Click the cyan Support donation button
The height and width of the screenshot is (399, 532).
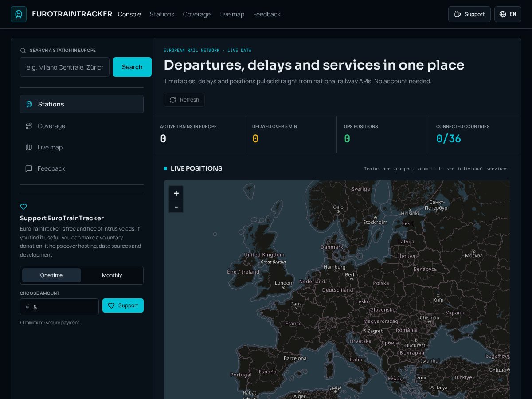coord(123,305)
